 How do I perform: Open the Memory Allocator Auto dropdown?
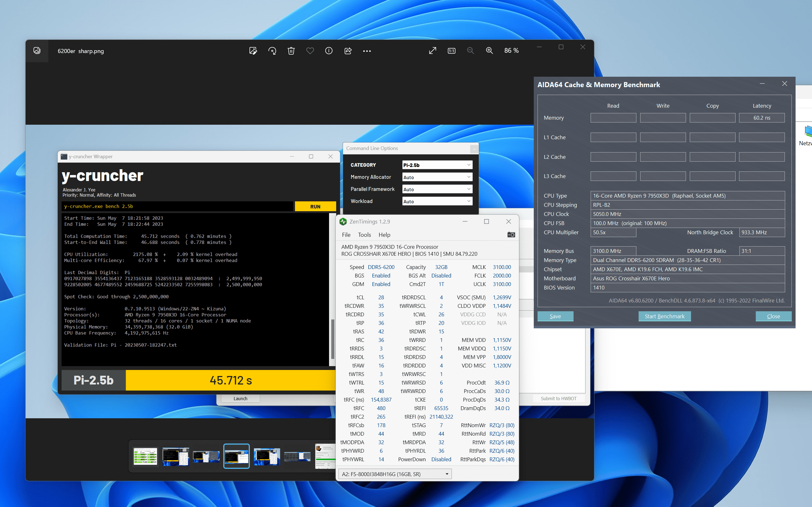437,177
